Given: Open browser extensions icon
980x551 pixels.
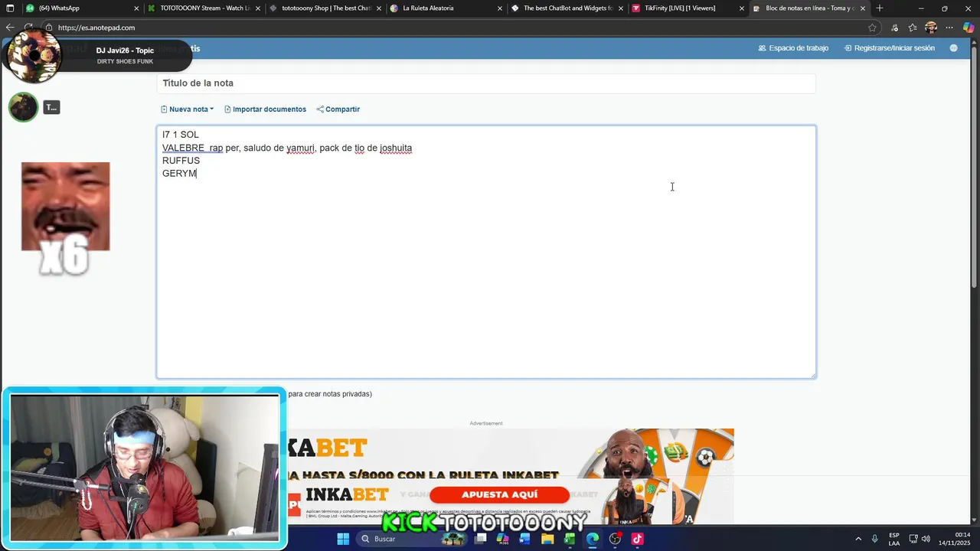Looking at the screenshot, I should 894,28.
